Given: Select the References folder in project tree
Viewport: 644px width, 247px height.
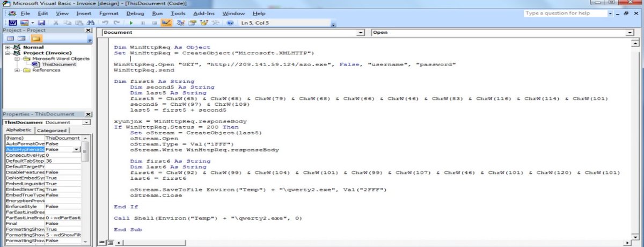Looking at the screenshot, I should (x=46, y=70).
